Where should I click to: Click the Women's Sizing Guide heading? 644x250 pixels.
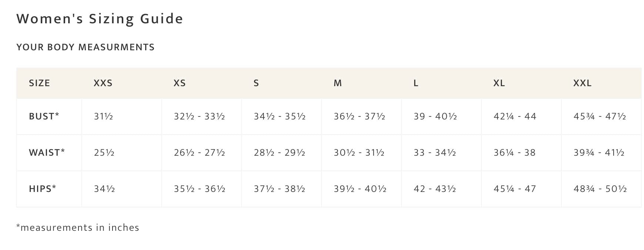[100, 19]
